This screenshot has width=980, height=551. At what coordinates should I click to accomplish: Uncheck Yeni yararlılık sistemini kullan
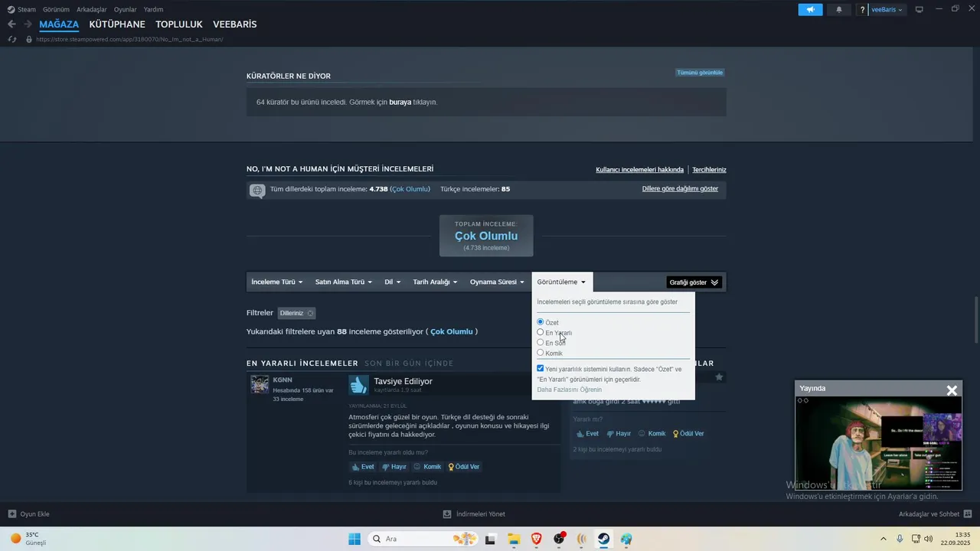click(541, 368)
